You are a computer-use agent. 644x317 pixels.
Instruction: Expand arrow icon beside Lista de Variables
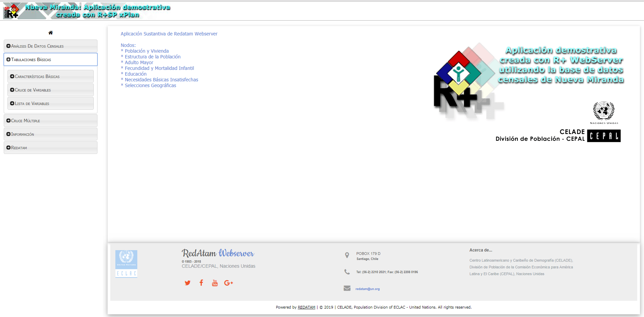12,103
